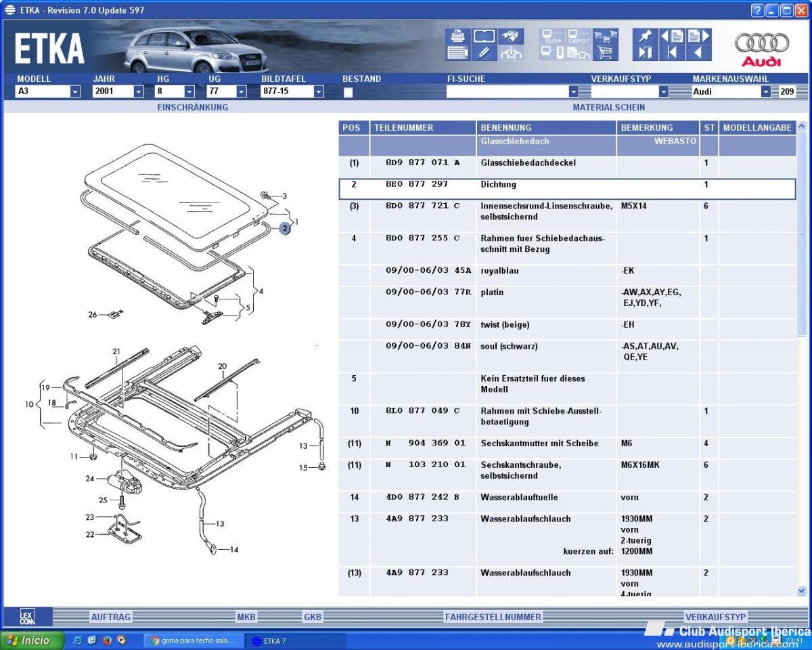Open the binoculars search tool

pyautogui.click(x=511, y=37)
